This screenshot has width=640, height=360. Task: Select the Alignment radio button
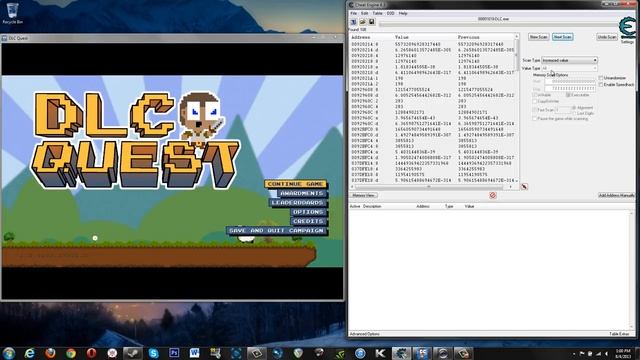coord(574,107)
